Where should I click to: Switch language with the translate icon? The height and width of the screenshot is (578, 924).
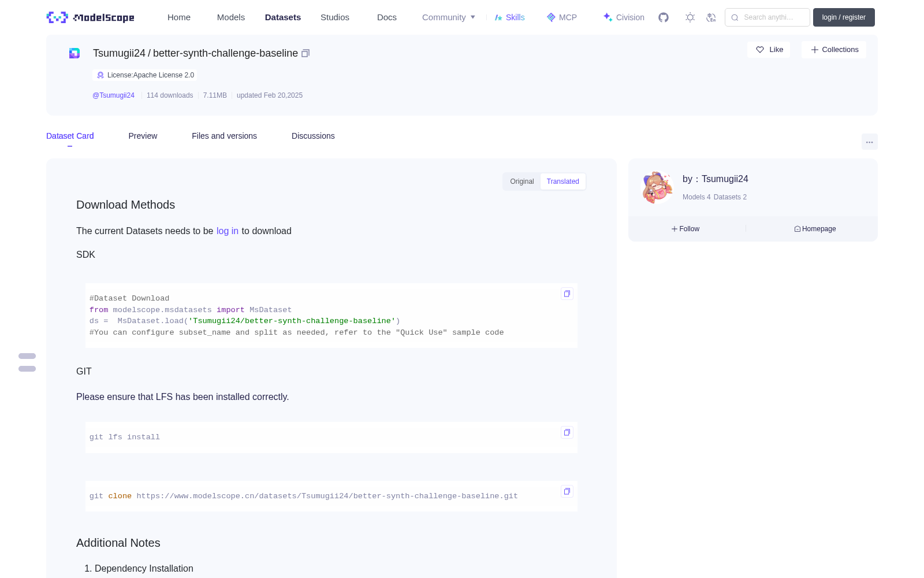(x=711, y=17)
